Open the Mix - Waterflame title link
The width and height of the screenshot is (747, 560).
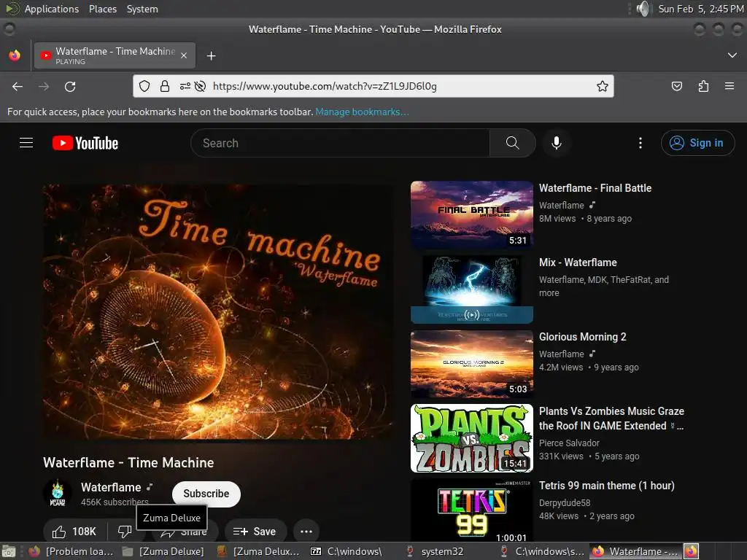578,262
